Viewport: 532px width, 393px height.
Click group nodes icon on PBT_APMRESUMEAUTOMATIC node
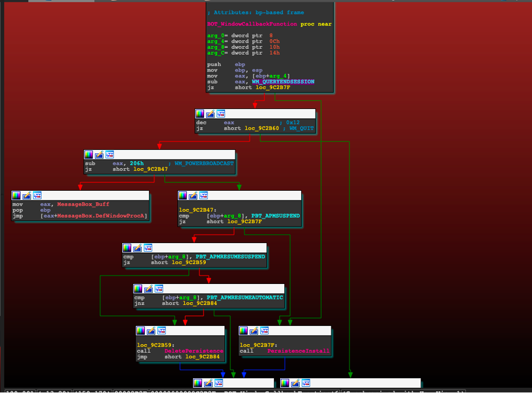[159, 289]
